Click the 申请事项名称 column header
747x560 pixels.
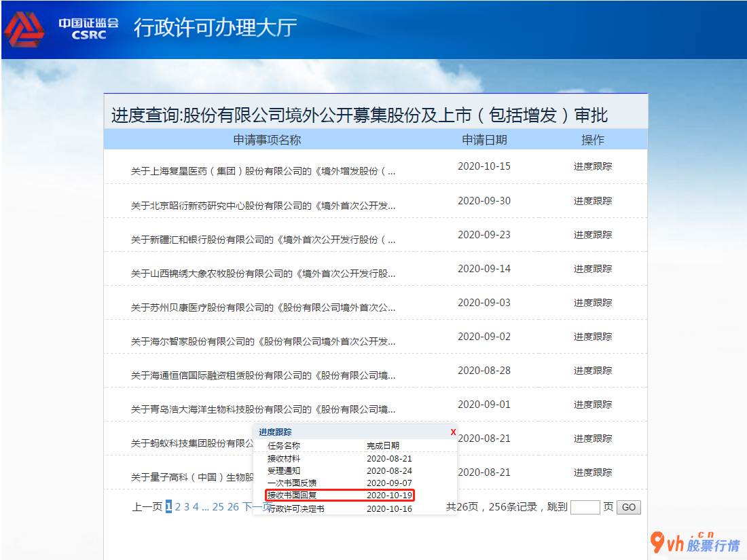click(x=267, y=140)
